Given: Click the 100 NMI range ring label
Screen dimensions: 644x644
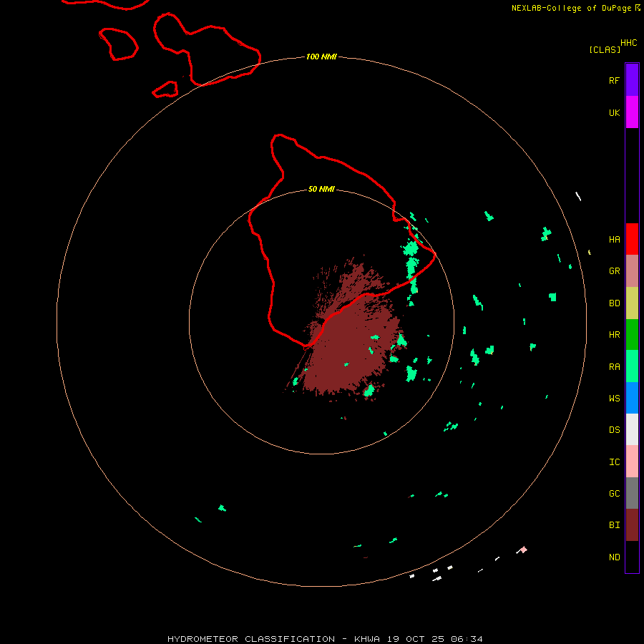Looking at the screenshot, I should (x=321, y=57).
